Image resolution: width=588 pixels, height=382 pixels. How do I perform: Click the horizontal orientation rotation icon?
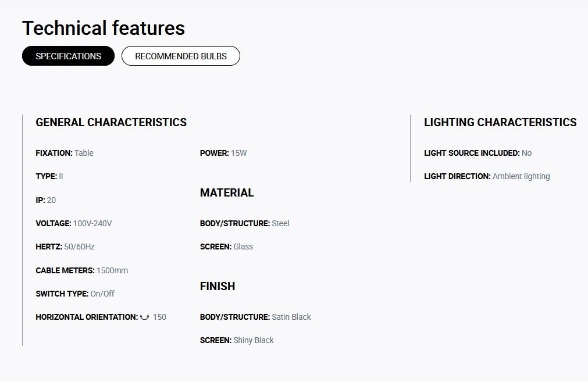(144, 317)
